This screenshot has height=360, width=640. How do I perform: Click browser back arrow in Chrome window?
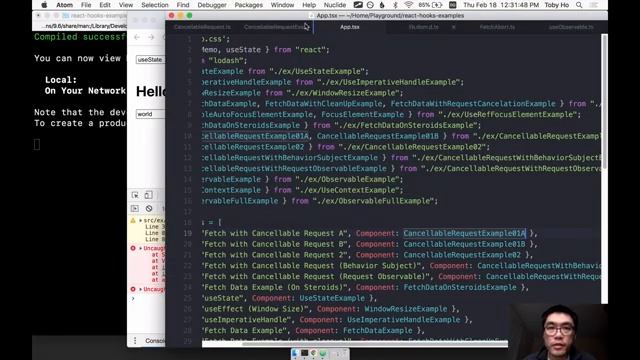(x=137, y=37)
